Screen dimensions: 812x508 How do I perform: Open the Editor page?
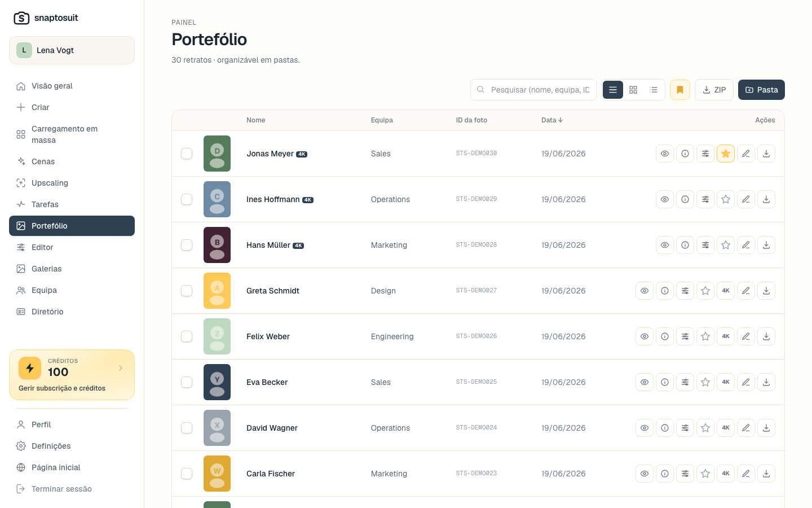pos(72,247)
